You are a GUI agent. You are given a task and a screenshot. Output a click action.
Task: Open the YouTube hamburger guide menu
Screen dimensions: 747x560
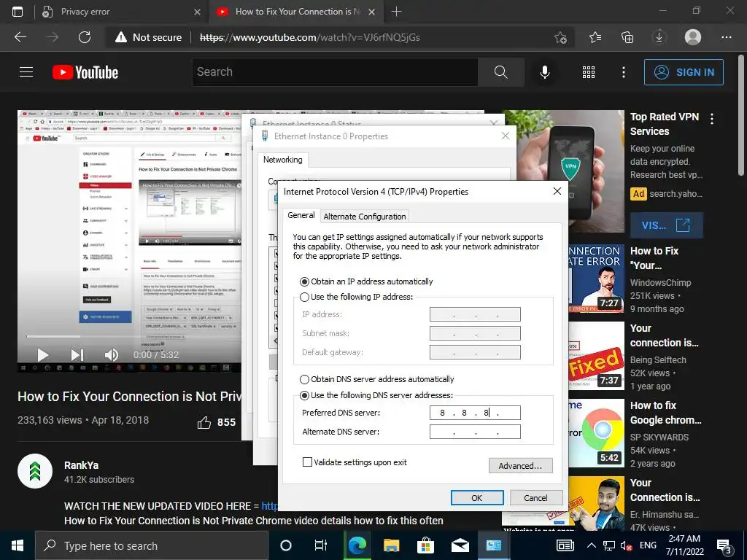click(x=26, y=72)
